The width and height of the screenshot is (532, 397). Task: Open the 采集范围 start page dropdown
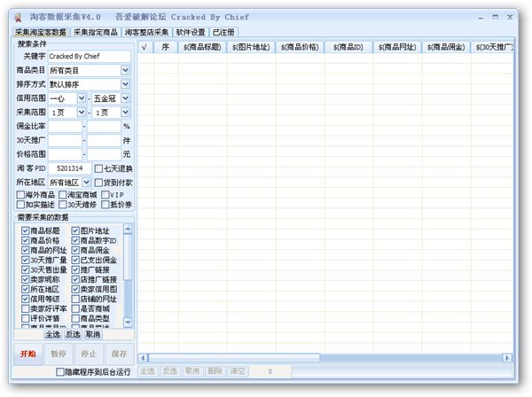[82, 113]
